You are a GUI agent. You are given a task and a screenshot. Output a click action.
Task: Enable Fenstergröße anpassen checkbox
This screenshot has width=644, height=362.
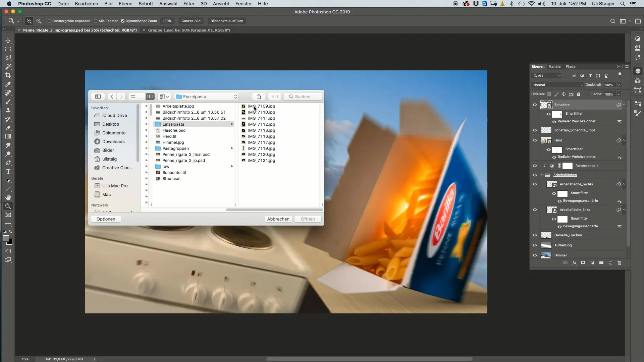point(49,21)
